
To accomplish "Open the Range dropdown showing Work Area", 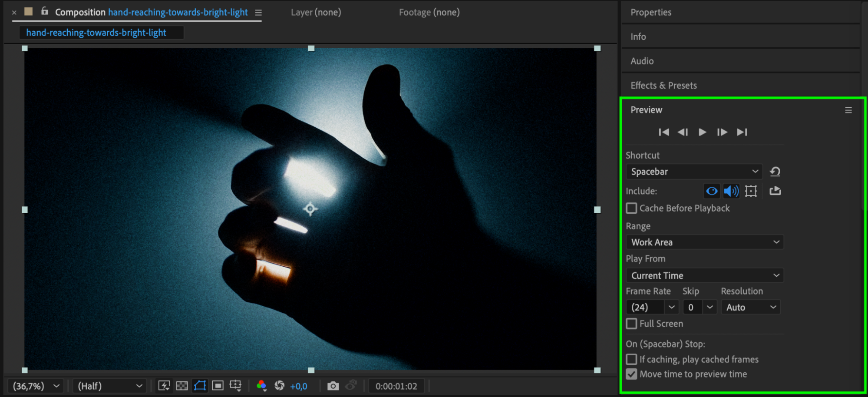I will (704, 242).
